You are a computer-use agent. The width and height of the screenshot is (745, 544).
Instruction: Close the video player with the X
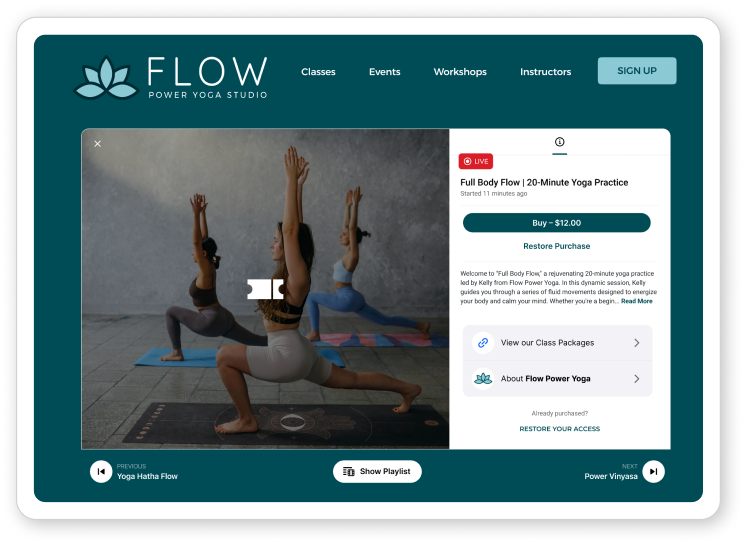97,143
